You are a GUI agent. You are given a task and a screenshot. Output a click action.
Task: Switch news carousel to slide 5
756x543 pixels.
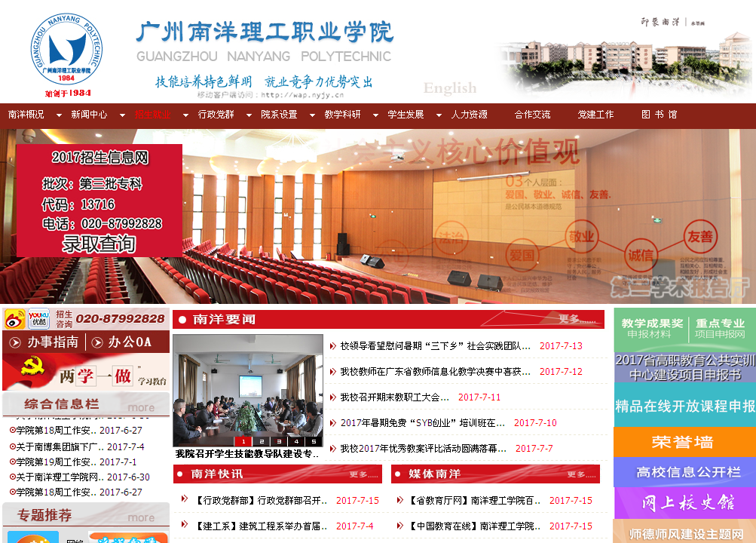[x=313, y=441]
